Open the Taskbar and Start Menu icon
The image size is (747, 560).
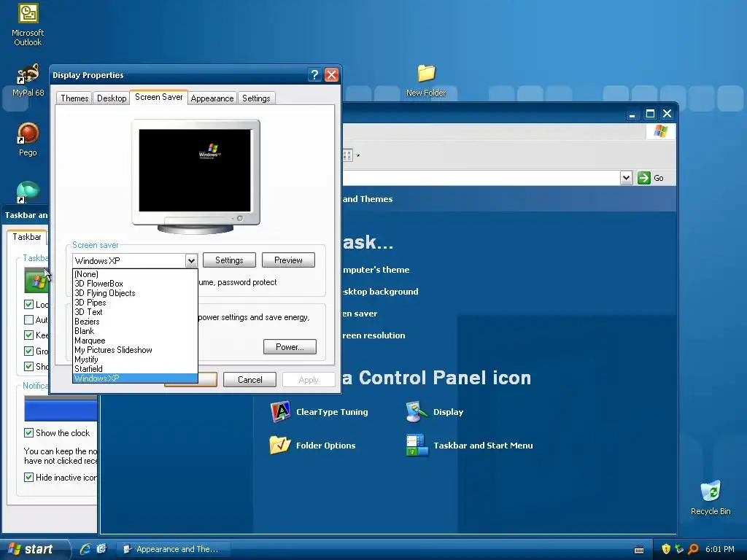[470, 446]
